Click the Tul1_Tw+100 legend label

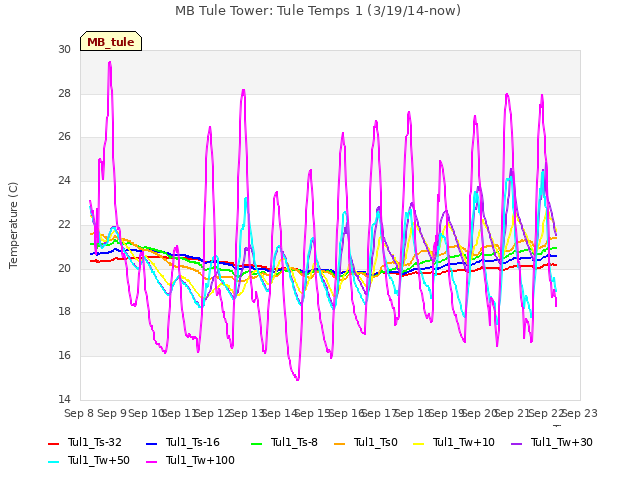pyautogui.click(x=200, y=460)
